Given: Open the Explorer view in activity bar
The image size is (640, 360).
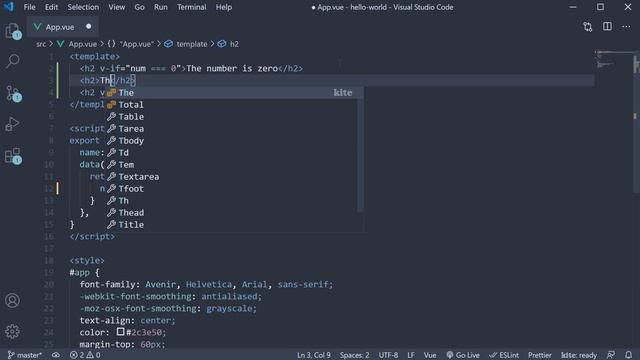Looking at the screenshot, I should click(13, 31).
